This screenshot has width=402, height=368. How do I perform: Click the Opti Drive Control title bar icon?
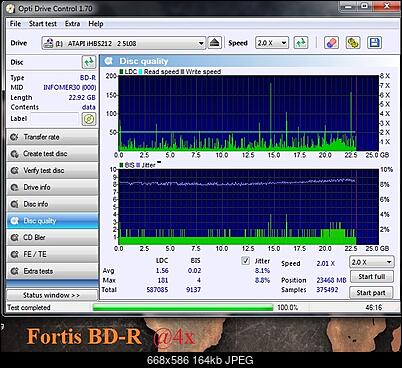[x=11, y=8]
